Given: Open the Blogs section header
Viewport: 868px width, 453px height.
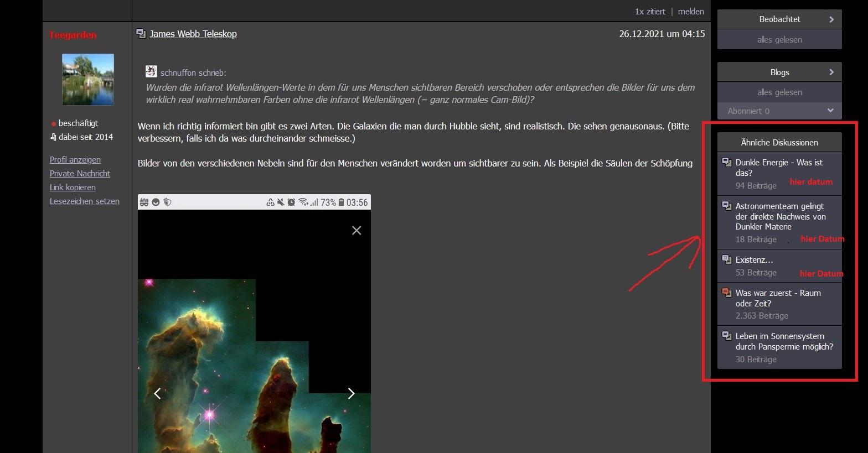Looking at the screenshot, I should point(779,72).
